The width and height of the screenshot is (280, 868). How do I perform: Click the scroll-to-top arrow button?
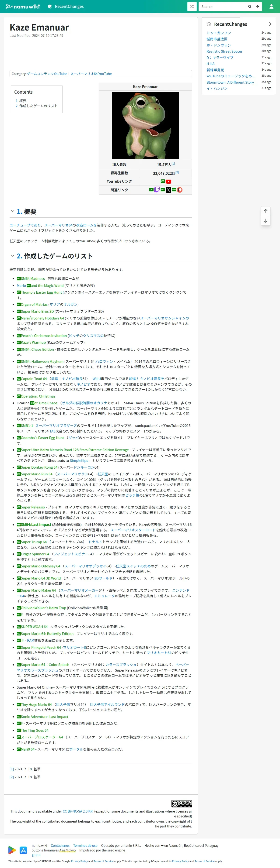[266, 211]
